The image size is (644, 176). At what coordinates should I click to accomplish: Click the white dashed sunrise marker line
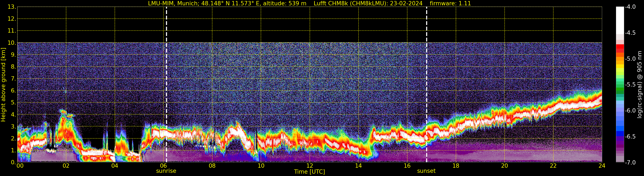(166, 85)
